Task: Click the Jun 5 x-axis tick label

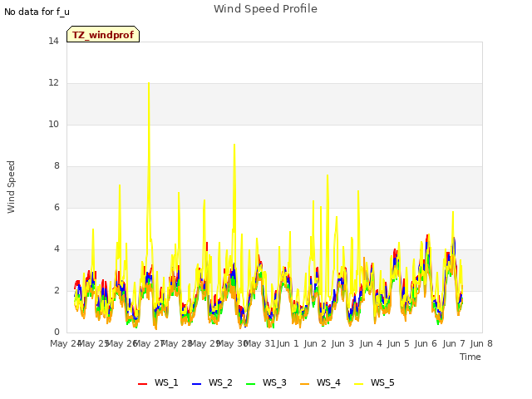Action: (398, 343)
